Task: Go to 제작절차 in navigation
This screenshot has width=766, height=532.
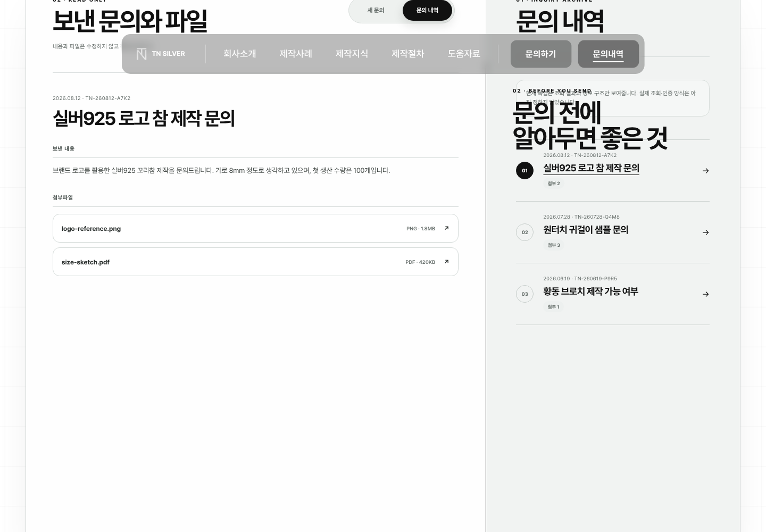Action: tap(407, 54)
